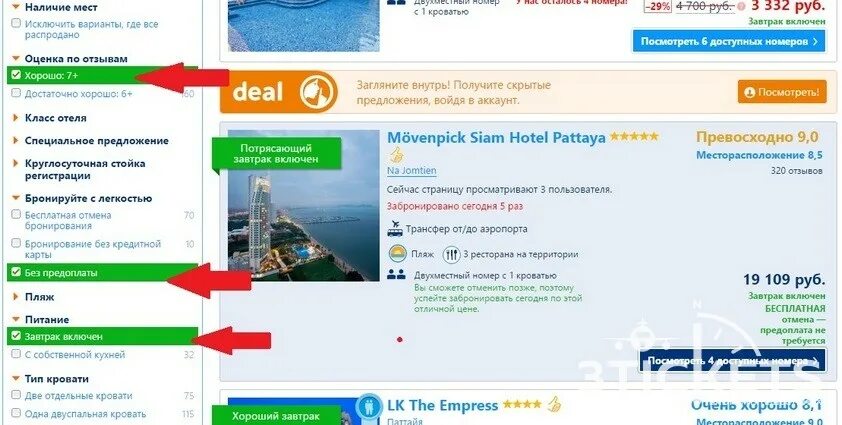Click the two-person occupancy icon for Mövenpick
This screenshot has height=425, width=842.
[396, 275]
